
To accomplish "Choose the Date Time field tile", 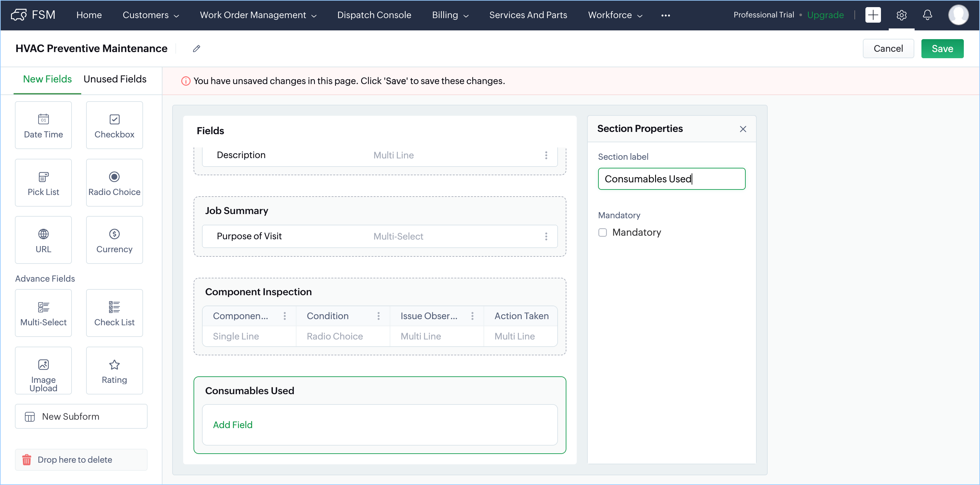I will pyautogui.click(x=43, y=125).
